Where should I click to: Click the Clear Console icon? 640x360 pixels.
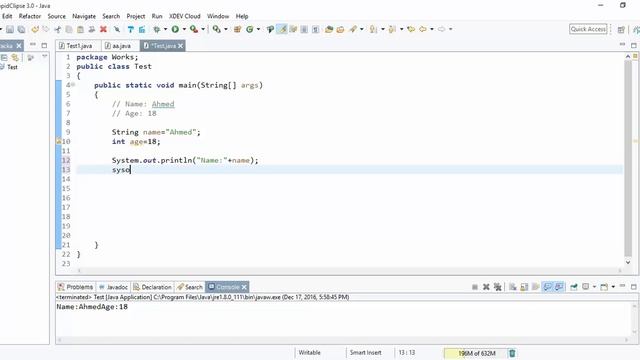tap(513, 287)
